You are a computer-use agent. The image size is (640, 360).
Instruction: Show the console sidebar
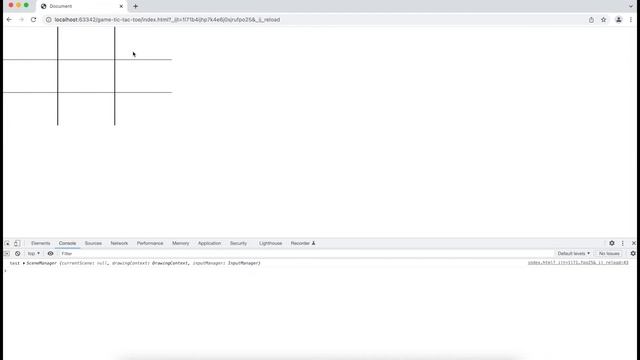(7, 253)
